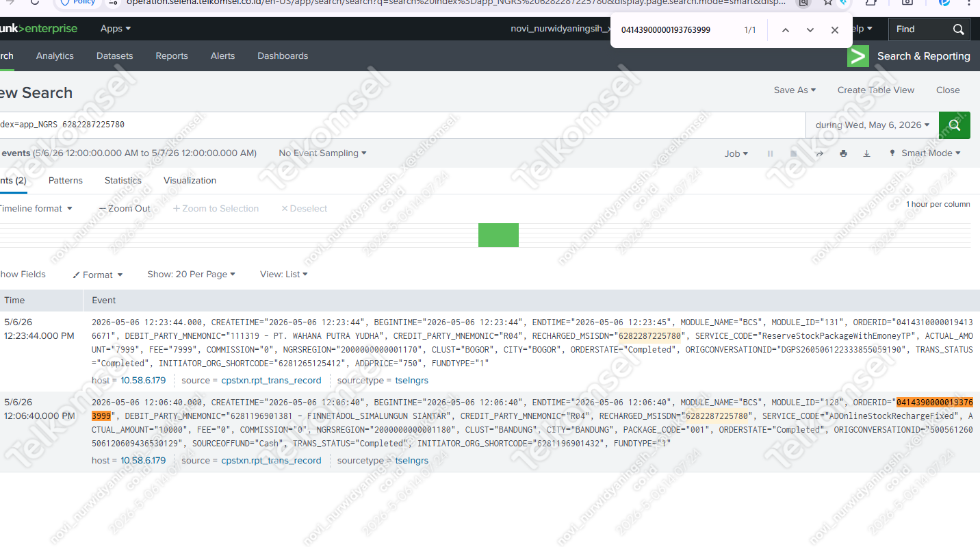The width and height of the screenshot is (980, 547).
Task: Click source cpstxn.rpt_trans_record in 12:23:44 event
Action: 271,380
